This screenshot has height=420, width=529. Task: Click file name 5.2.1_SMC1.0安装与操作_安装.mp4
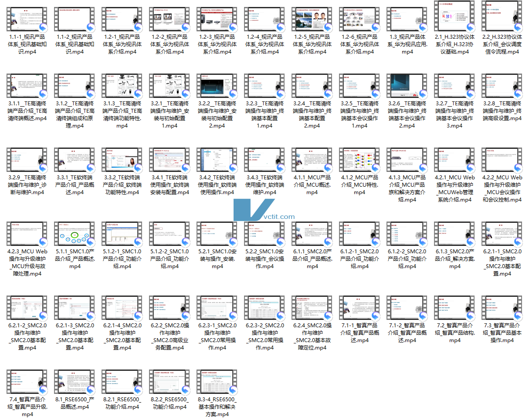217,259
